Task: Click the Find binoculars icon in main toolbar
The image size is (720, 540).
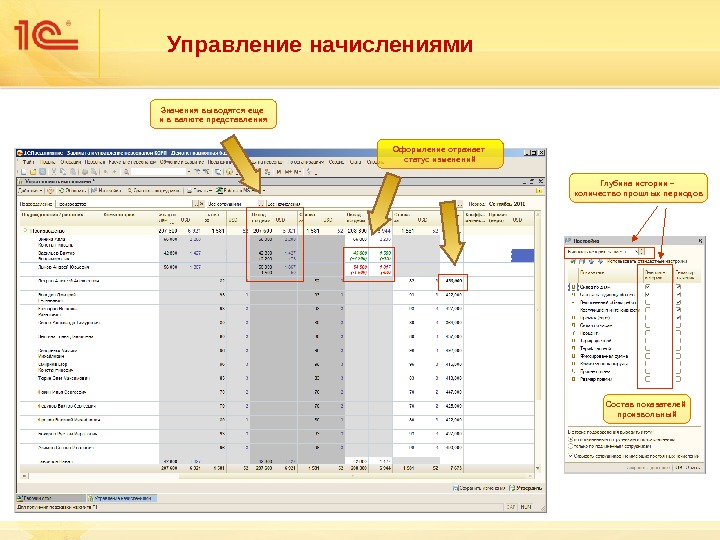Action: 126,172
